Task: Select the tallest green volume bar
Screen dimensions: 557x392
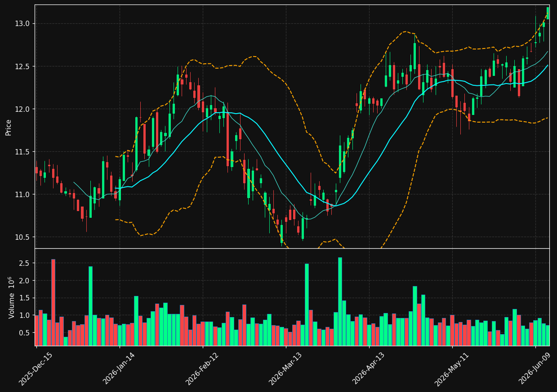Action: pyautogui.click(x=340, y=301)
